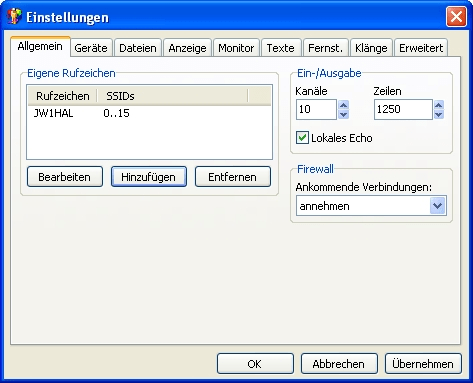Click the Rufzeichen column header

pos(63,96)
